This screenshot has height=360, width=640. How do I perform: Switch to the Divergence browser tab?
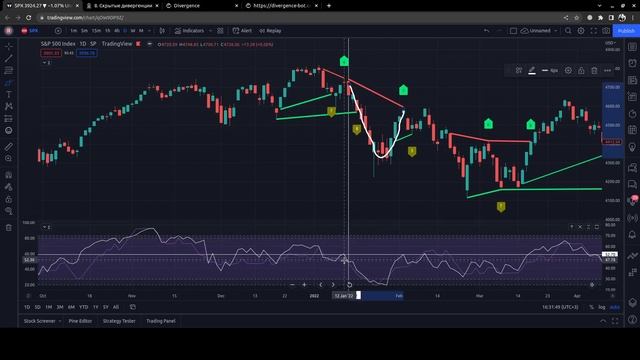[x=202, y=6]
